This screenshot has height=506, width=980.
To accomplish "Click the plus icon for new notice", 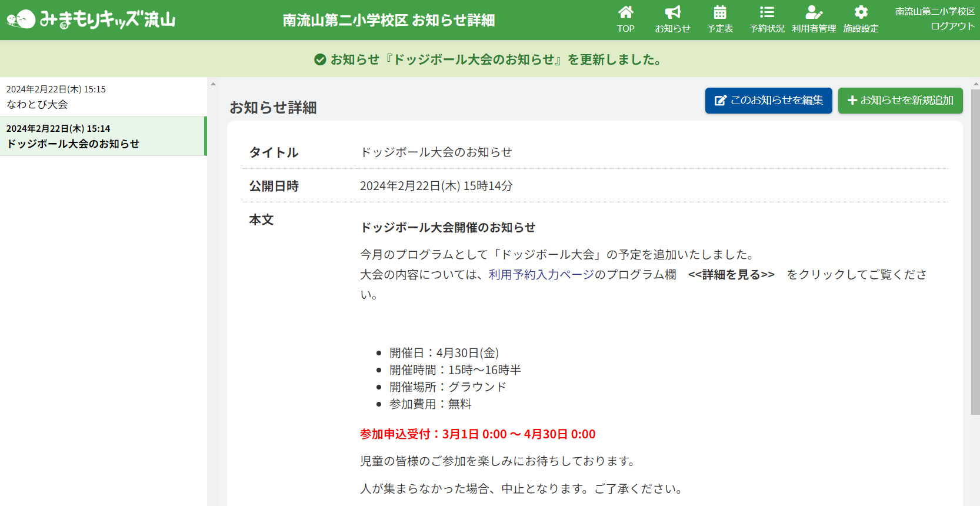I will [852, 101].
